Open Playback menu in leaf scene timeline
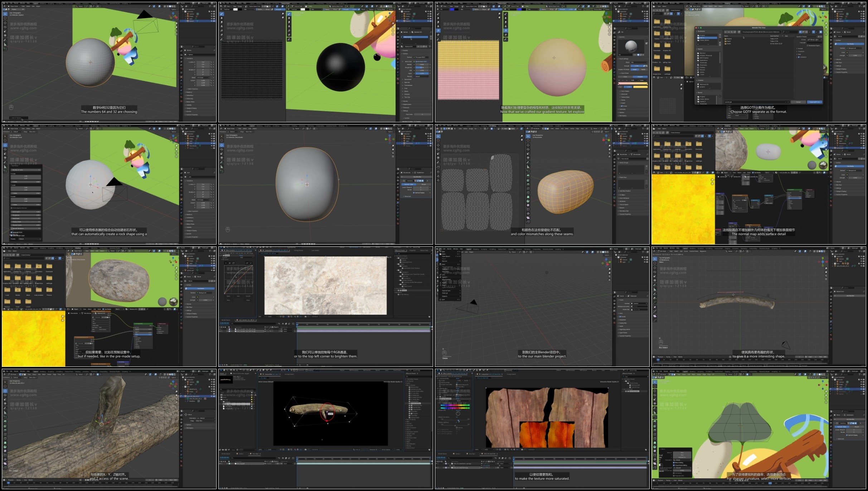This screenshot has width=868, height=491. coord(660,480)
